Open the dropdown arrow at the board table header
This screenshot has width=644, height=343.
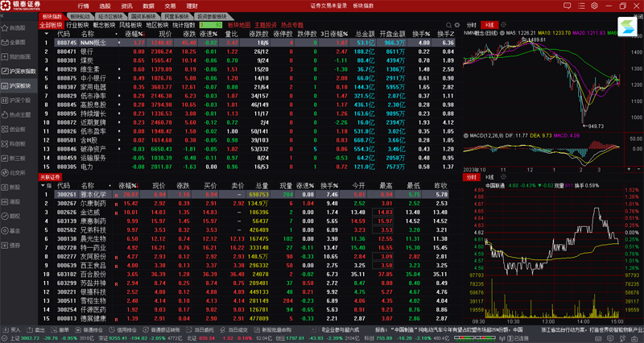(46, 34)
